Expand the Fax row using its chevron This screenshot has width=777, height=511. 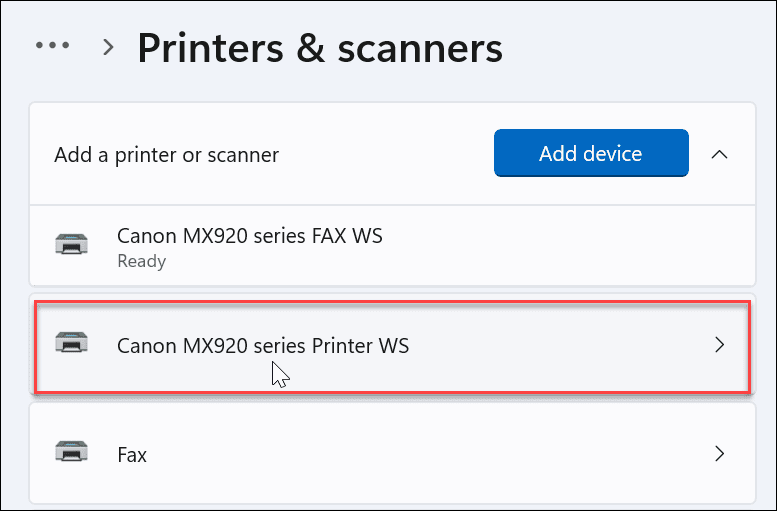(x=719, y=454)
